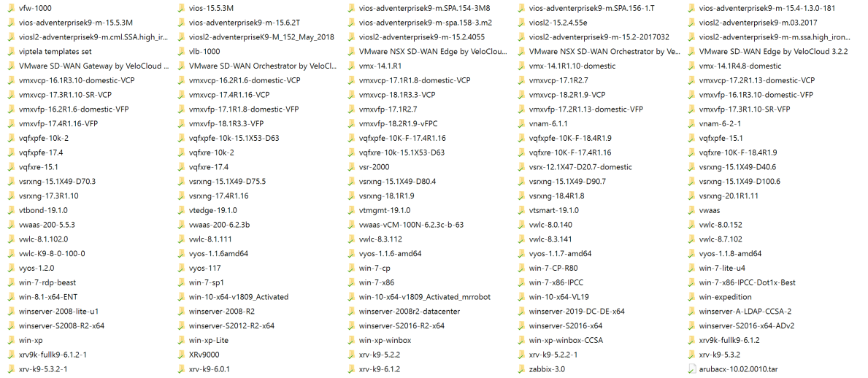This screenshot has width=868, height=378.
Task: Select folder icon next to win-xp-Lite
Action: point(182,340)
